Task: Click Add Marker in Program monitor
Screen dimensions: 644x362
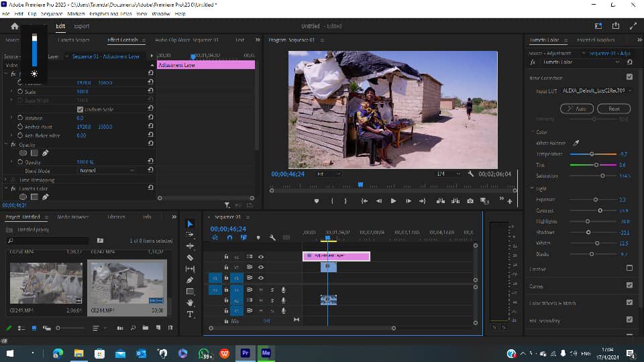Action: [316, 201]
